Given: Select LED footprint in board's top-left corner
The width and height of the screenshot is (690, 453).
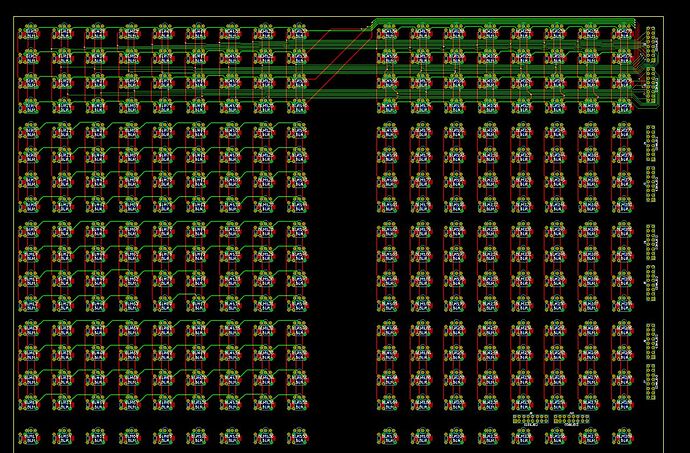Looking at the screenshot, I should (x=29, y=32).
